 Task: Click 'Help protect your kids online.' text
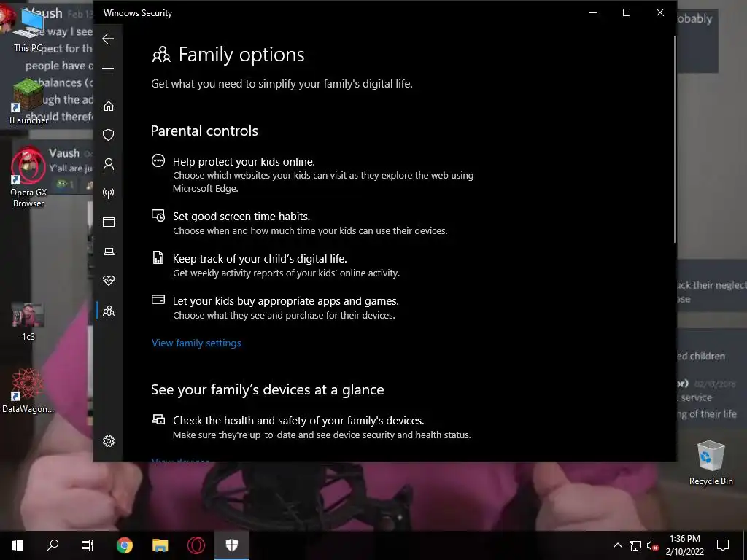[x=244, y=161]
